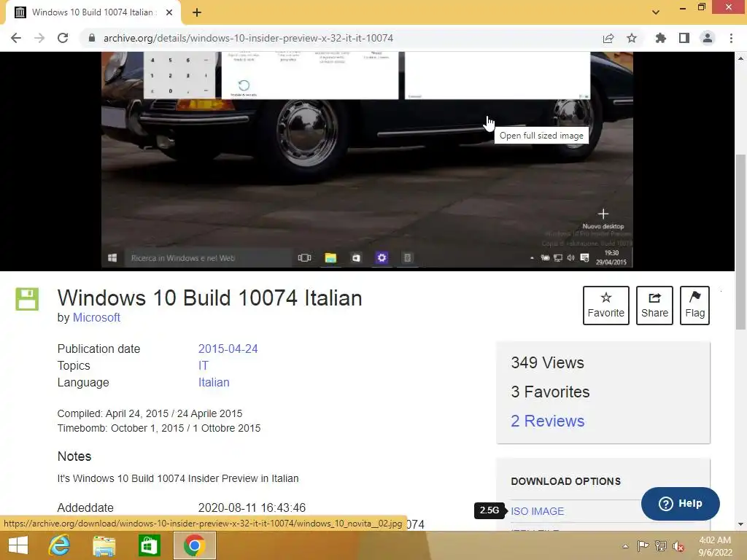Open the Microsoft creator link
This screenshot has width=747, height=560.
click(96, 318)
